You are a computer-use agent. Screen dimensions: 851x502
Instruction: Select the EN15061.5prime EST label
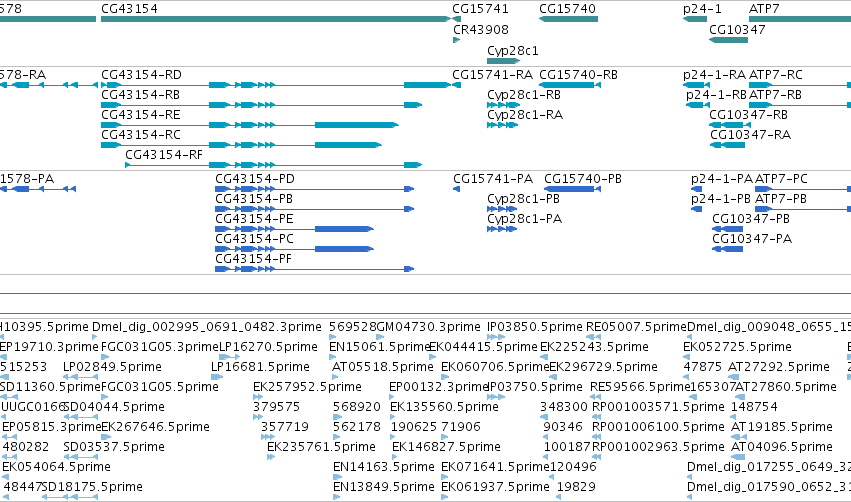[x=380, y=347]
